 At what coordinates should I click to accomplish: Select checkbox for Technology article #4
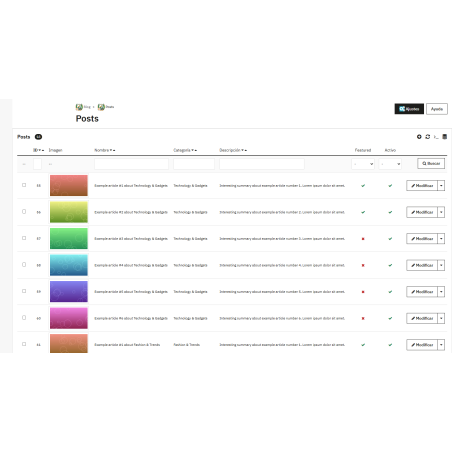[24, 264]
